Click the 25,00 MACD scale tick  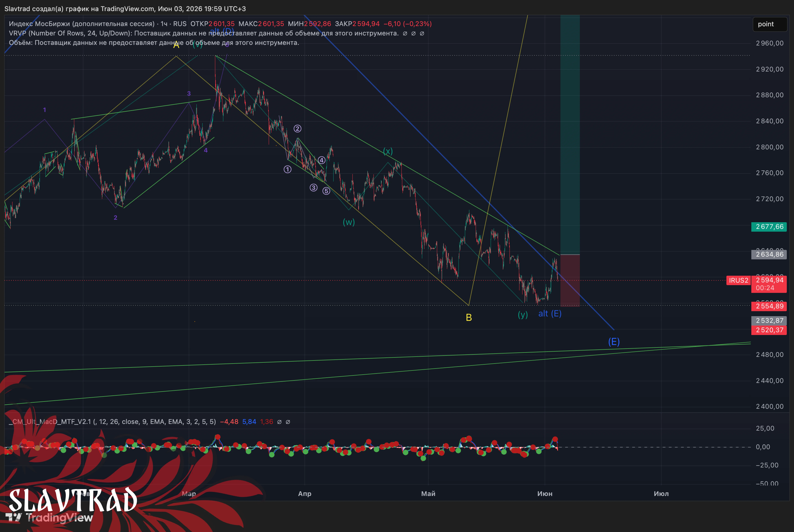point(765,429)
